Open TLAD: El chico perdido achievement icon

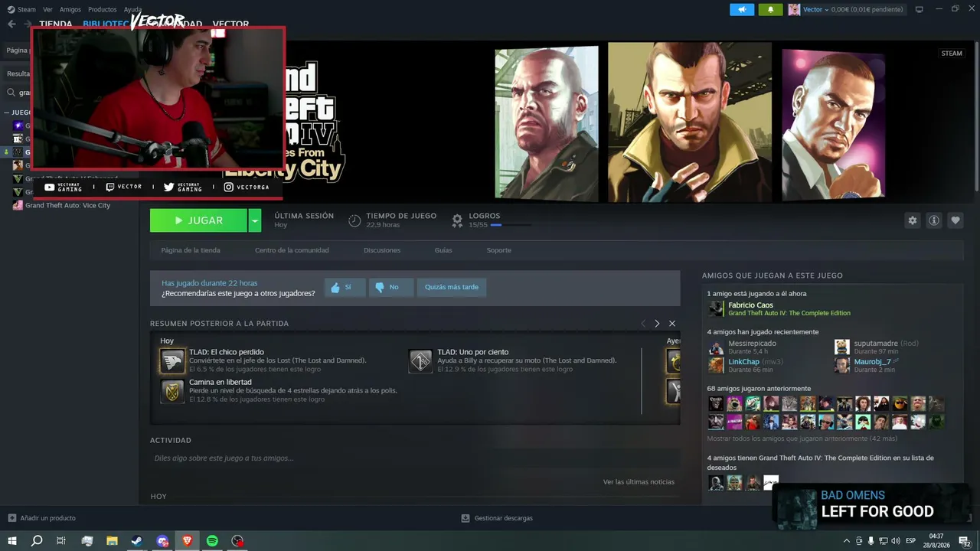coord(172,361)
